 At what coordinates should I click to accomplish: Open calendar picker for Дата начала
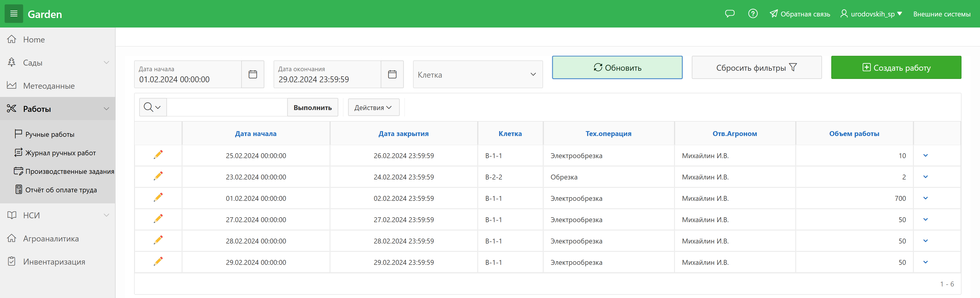pos(253,74)
